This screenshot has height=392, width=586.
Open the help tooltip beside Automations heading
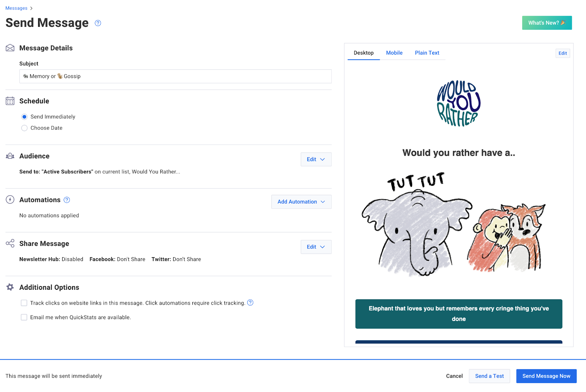pyautogui.click(x=67, y=200)
